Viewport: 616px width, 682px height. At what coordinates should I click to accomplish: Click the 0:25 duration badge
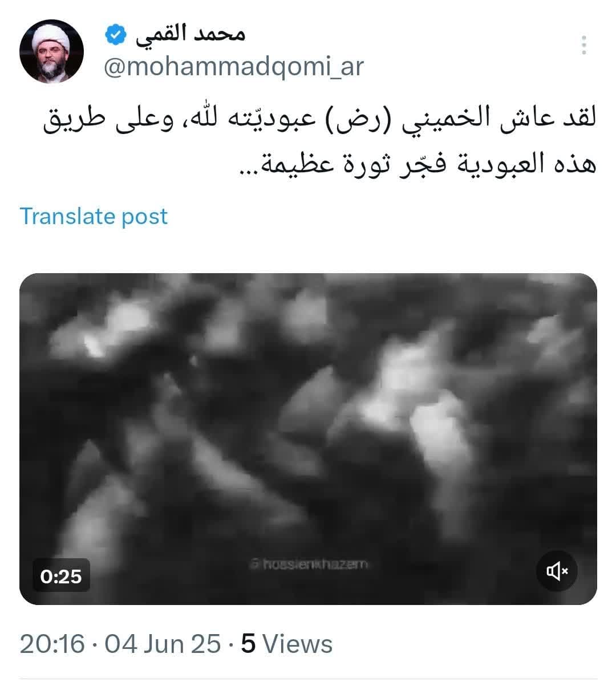62,577
